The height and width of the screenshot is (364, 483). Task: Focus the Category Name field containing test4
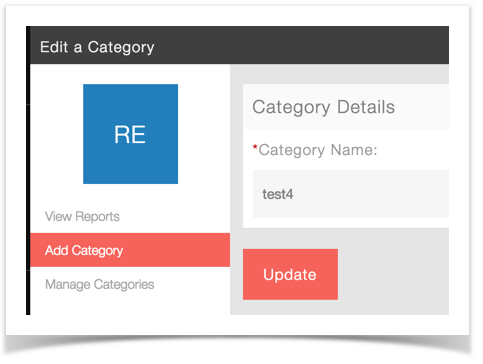click(x=351, y=194)
